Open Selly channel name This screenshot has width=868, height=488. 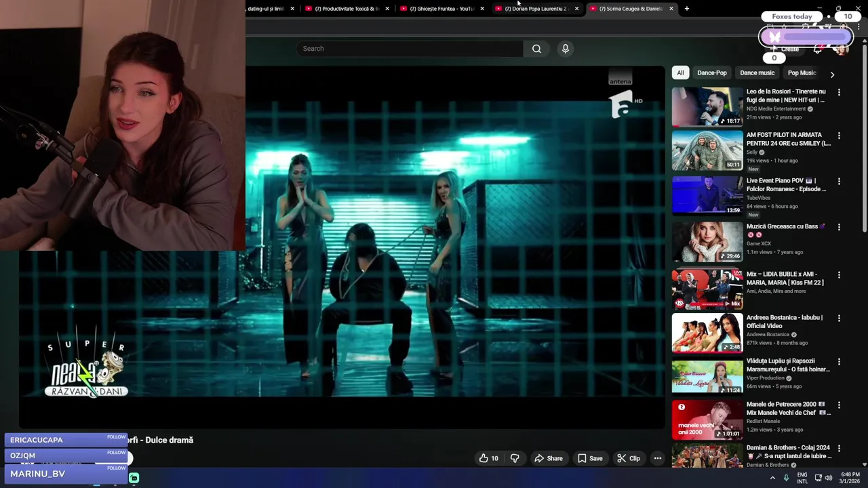point(753,152)
